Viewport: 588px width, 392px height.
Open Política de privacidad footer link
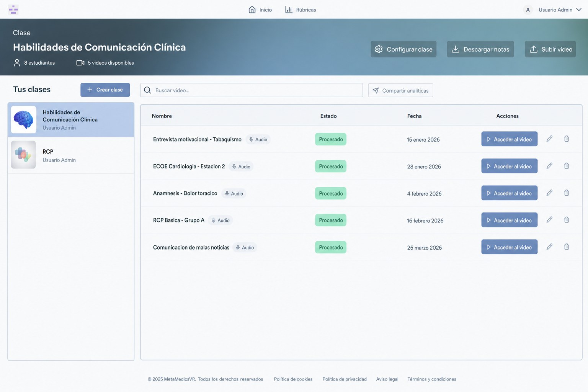point(345,379)
